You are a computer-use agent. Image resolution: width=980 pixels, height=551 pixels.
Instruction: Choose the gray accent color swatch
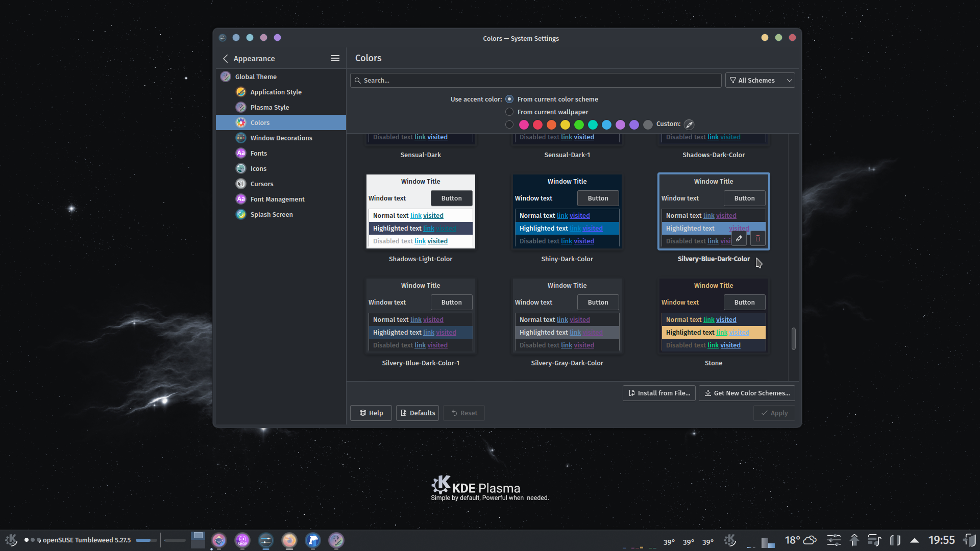(648, 124)
